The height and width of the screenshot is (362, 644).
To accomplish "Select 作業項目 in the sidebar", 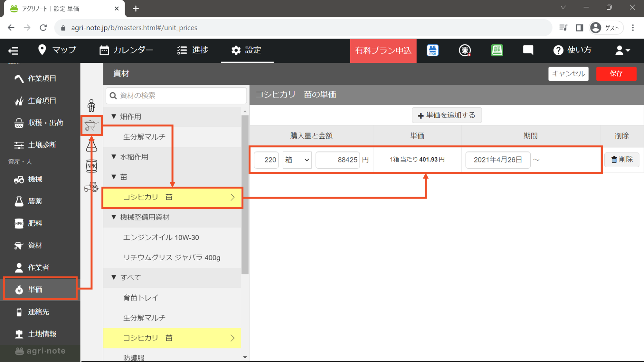I will (40, 79).
